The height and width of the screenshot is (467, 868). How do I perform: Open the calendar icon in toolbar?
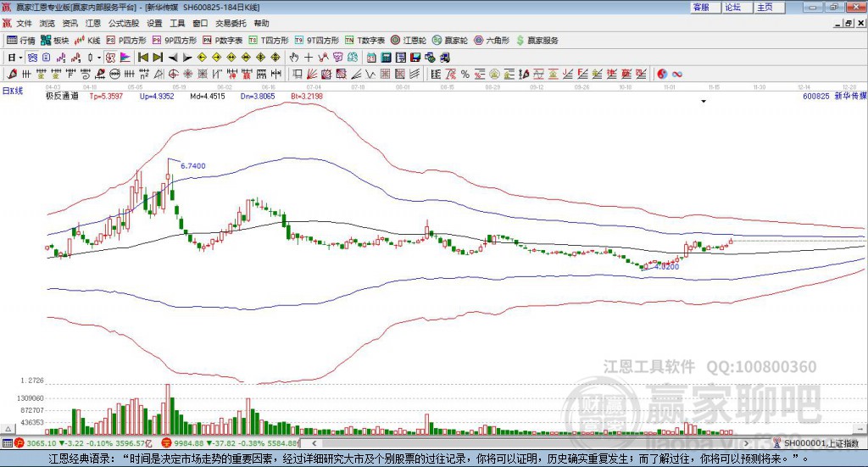point(371,58)
